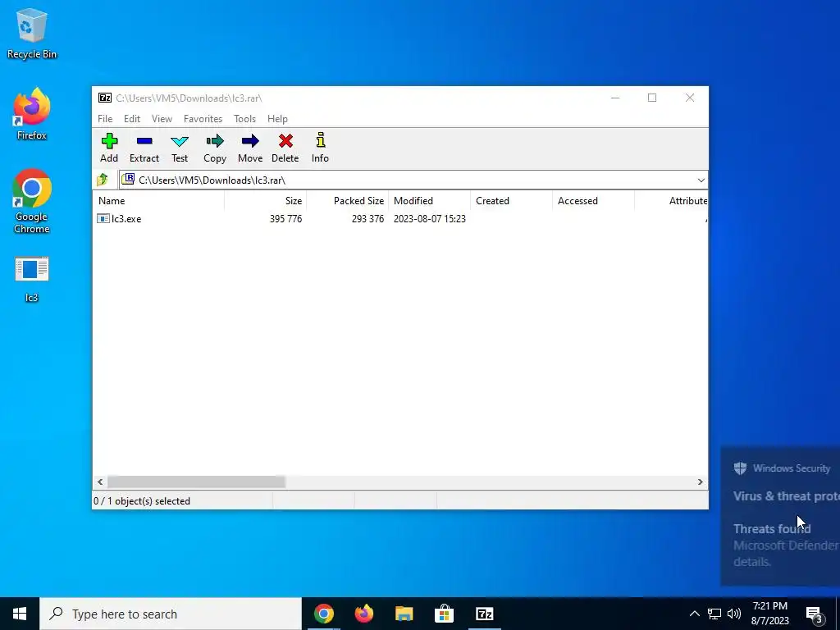Viewport: 840px width, 630px height.
Task: Open the Favorites menu
Action: tap(203, 119)
